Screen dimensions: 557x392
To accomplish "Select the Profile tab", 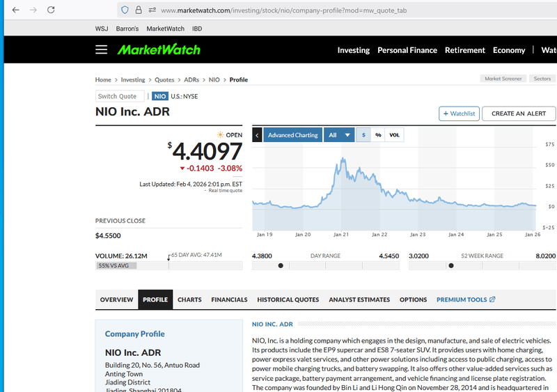I will click(155, 299).
